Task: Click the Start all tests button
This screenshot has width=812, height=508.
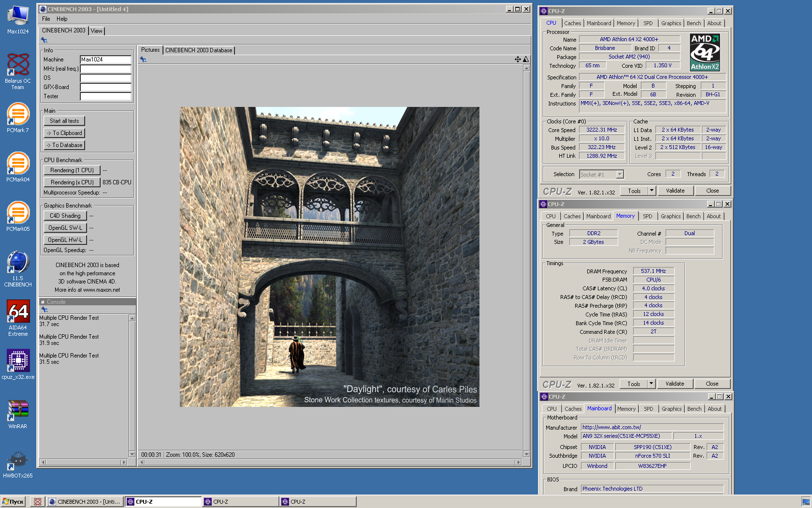Action: pyautogui.click(x=64, y=121)
